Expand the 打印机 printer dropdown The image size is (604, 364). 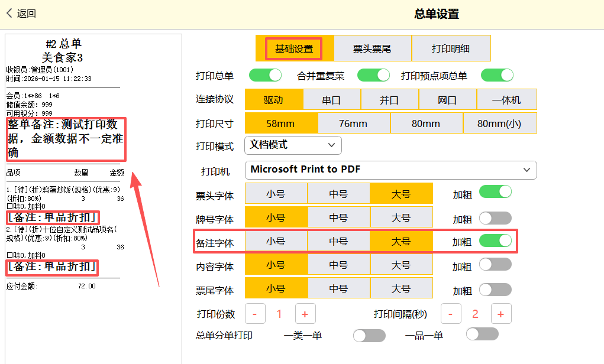[390, 170]
